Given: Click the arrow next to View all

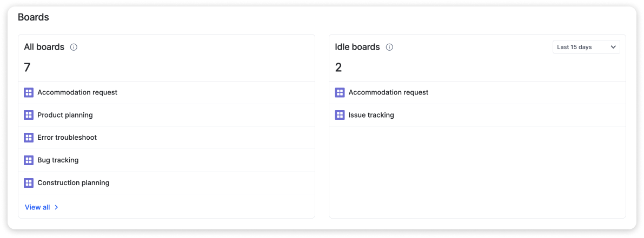Looking at the screenshot, I should [x=56, y=207].
